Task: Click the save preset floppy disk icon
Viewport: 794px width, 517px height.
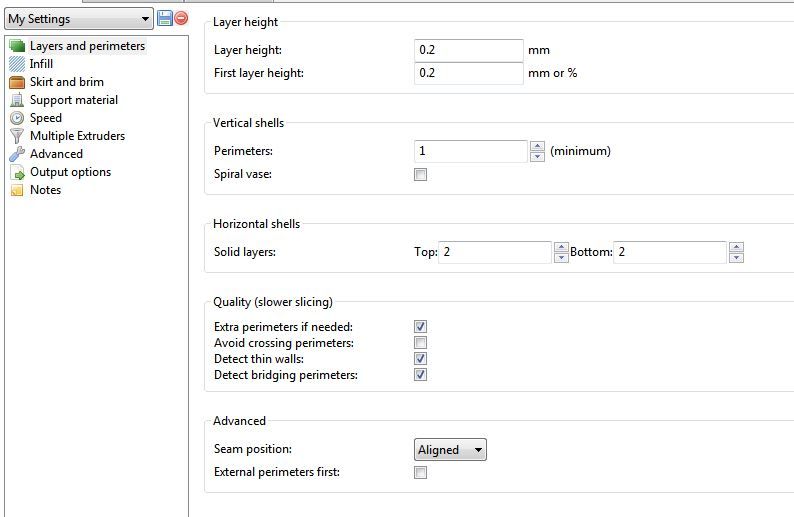Action: 165,18
